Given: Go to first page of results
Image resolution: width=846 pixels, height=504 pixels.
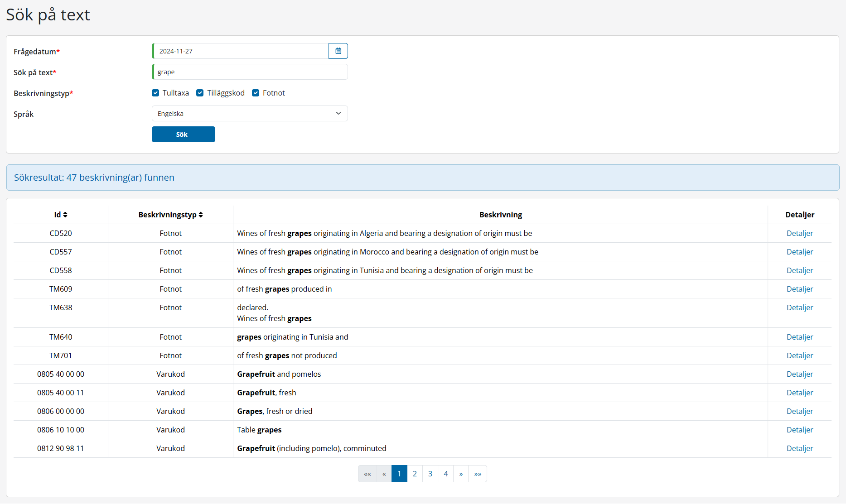Looking at the screenshot, I should tap(367, 474).
